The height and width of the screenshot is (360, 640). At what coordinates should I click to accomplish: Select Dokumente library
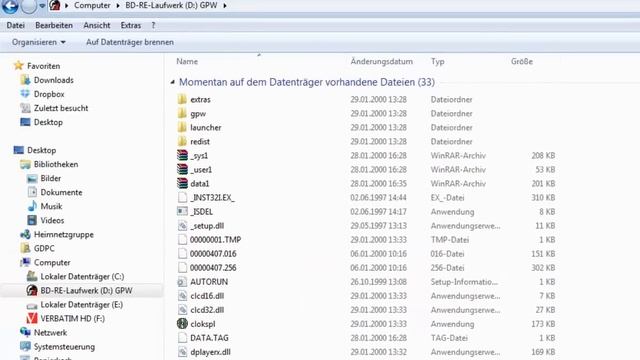(x=61, y=192)
